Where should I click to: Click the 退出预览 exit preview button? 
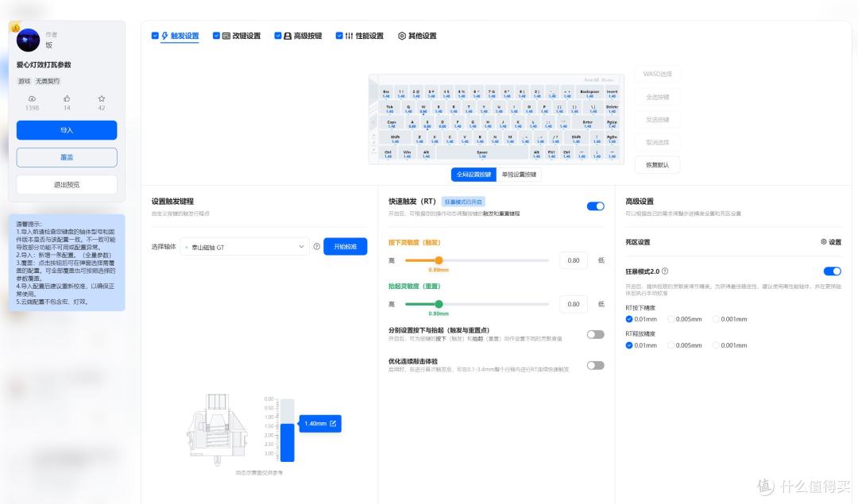point(67,185)
